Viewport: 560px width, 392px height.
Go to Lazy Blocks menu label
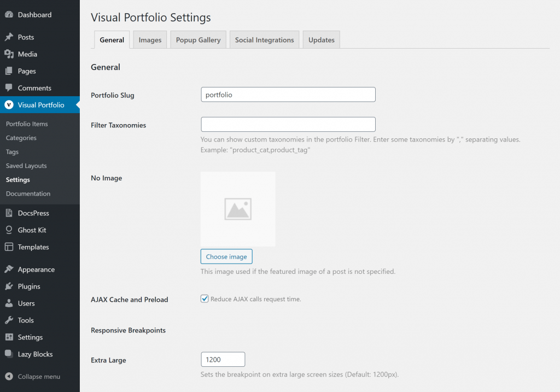click(35, 354)
